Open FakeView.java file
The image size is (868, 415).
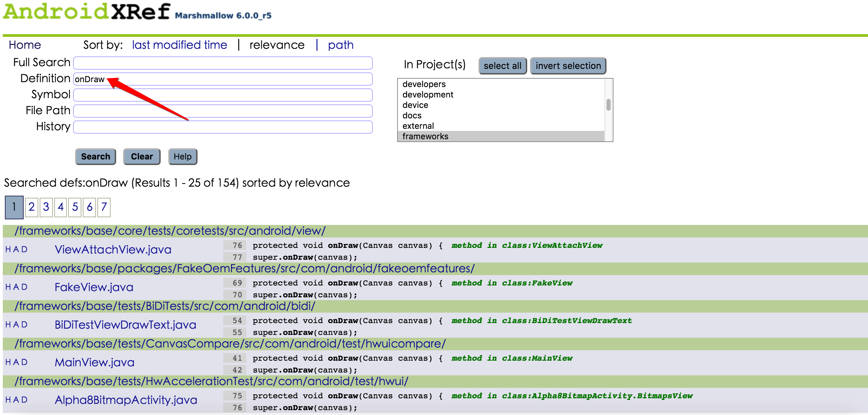(x=94, y=287)
